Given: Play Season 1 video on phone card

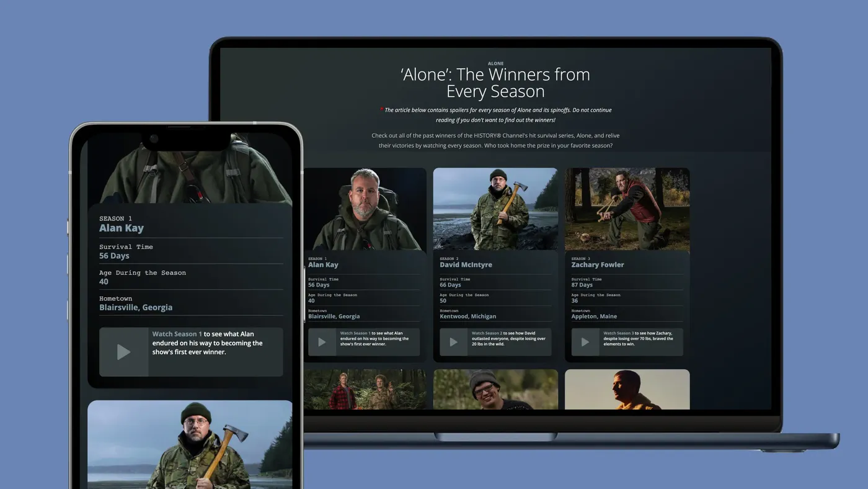Looking at the screenshot, I should click(124, 352).
